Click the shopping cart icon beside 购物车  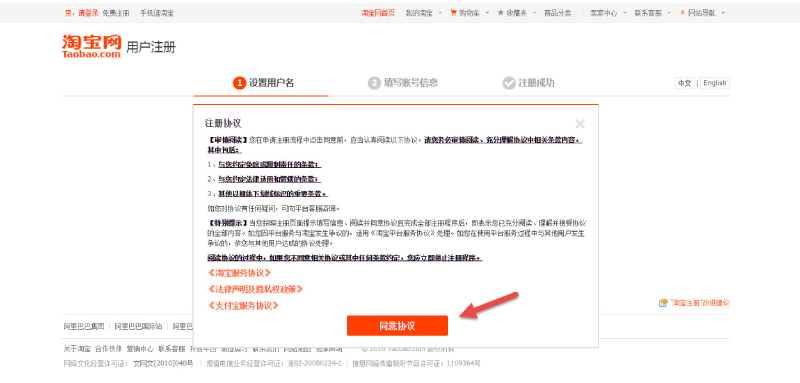coord(453,13)
